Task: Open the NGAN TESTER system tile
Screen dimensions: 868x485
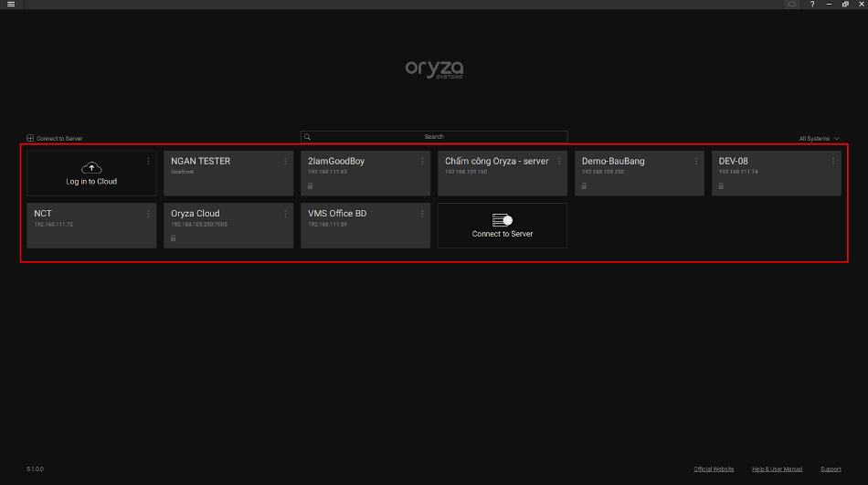Action: (x=228, y=174)
